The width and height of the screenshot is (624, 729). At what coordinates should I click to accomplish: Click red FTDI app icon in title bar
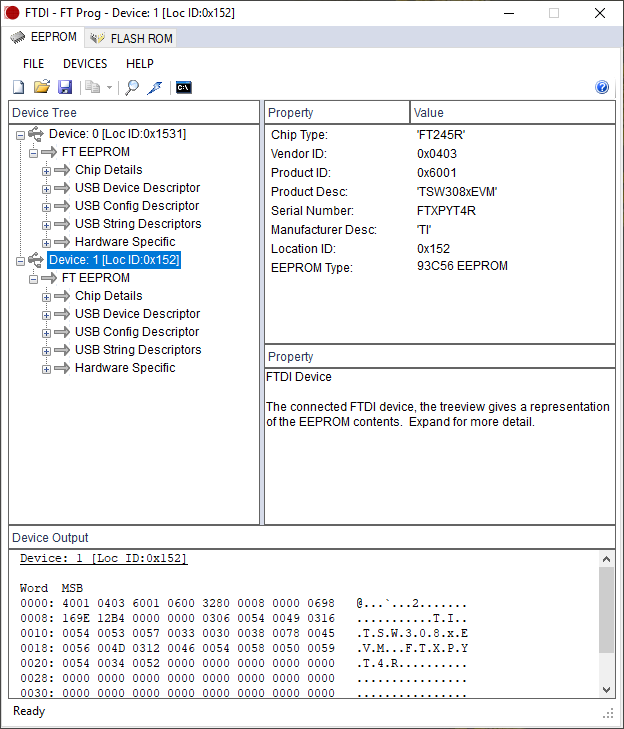click(12, 13)
